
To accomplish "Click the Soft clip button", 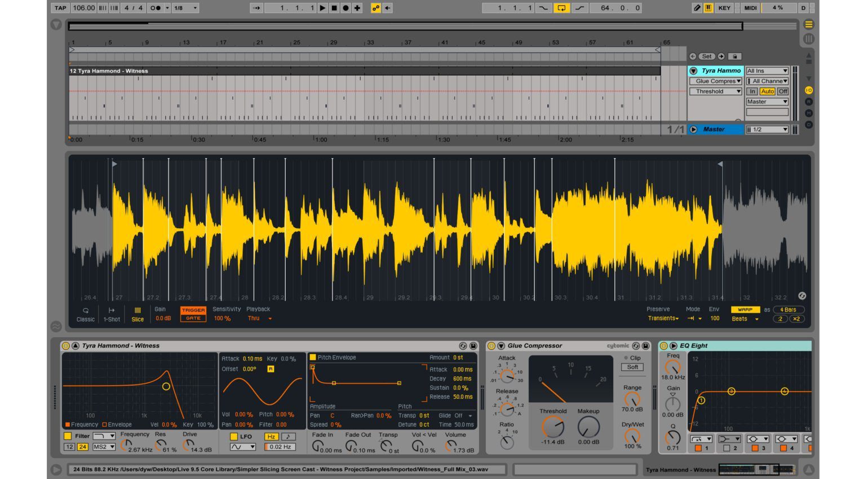I will pos(632,367).
